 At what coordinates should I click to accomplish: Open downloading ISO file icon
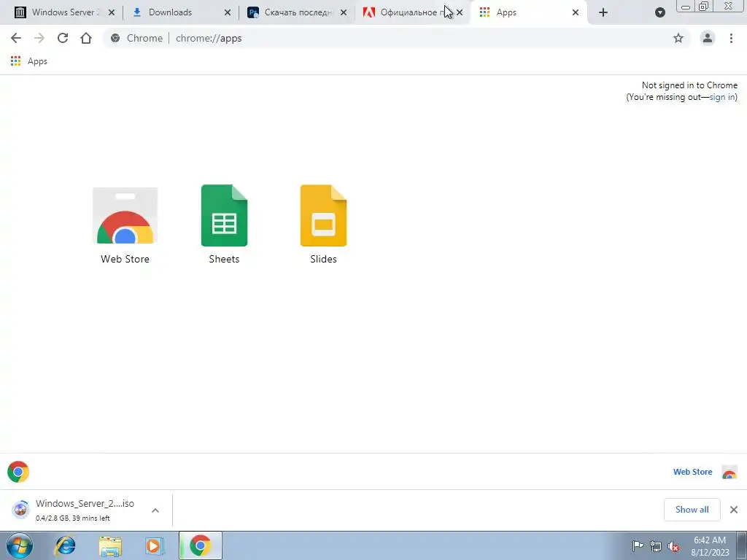[x=20, y=510]
